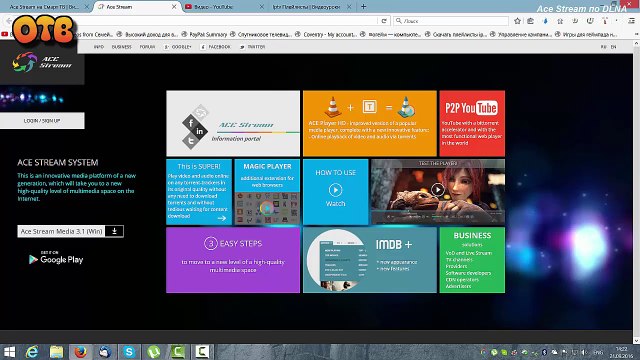Click the ENG language indicator in tray
Screen dimensions: 640x360
tap(598, 352)
